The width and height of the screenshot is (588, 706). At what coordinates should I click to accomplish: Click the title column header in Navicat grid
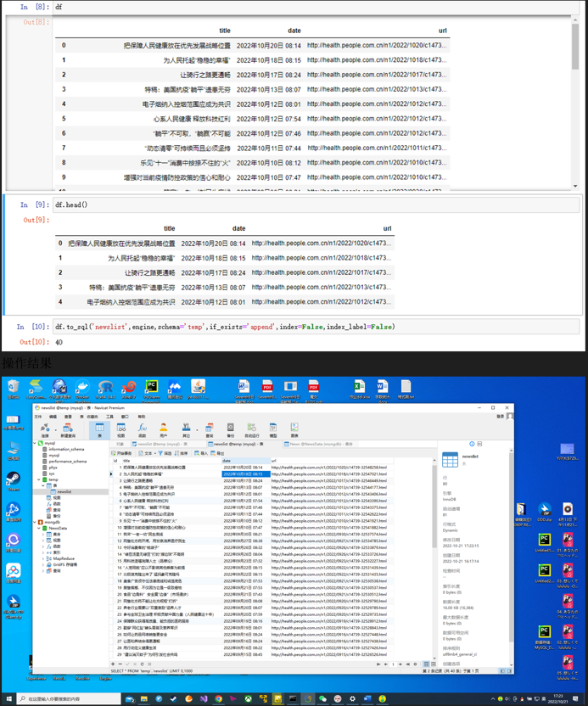click(171, 461)
